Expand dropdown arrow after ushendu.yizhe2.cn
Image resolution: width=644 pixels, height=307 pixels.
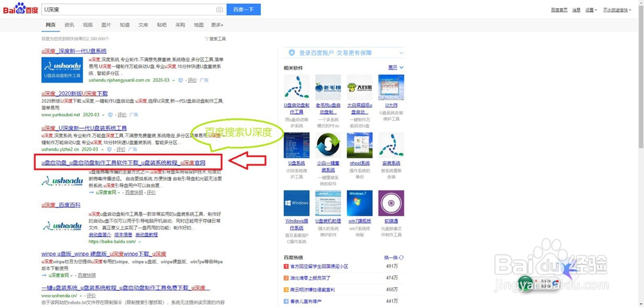[x=102, y=150]
